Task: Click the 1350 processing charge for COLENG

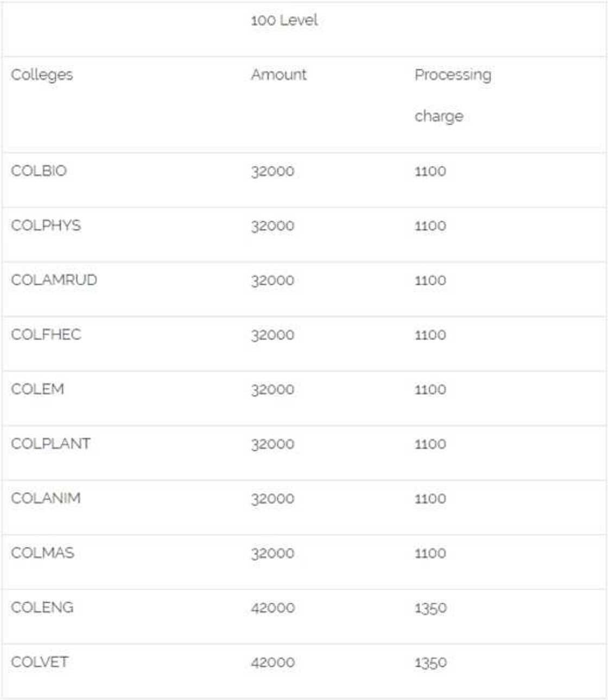Action: (430, 608)
